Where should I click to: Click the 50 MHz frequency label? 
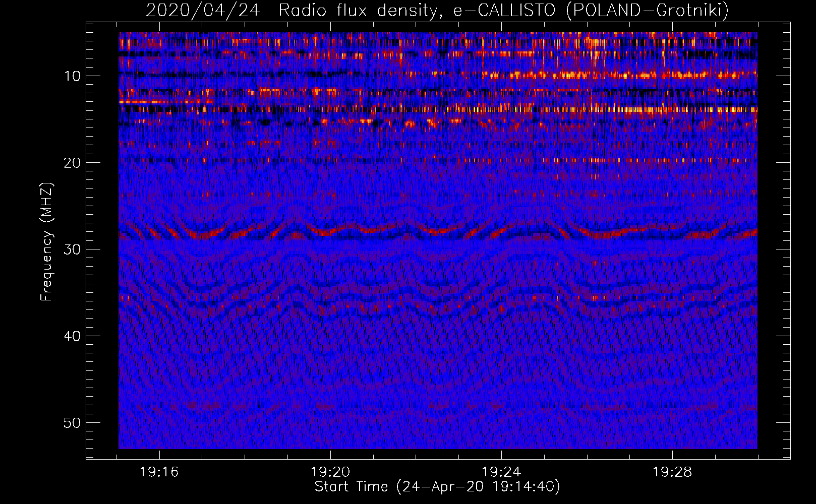[73, 423]
